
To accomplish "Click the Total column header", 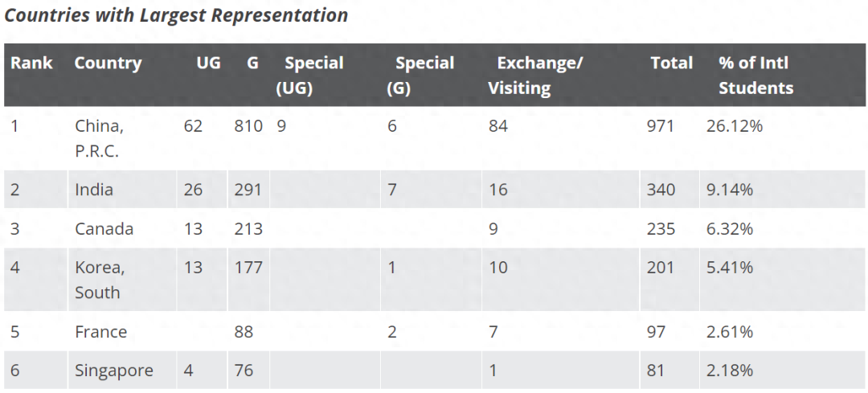I will (x=671, y=63).
